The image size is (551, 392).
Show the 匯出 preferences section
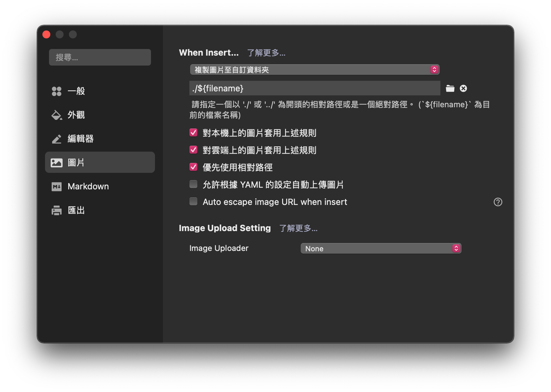click(100, 210)
